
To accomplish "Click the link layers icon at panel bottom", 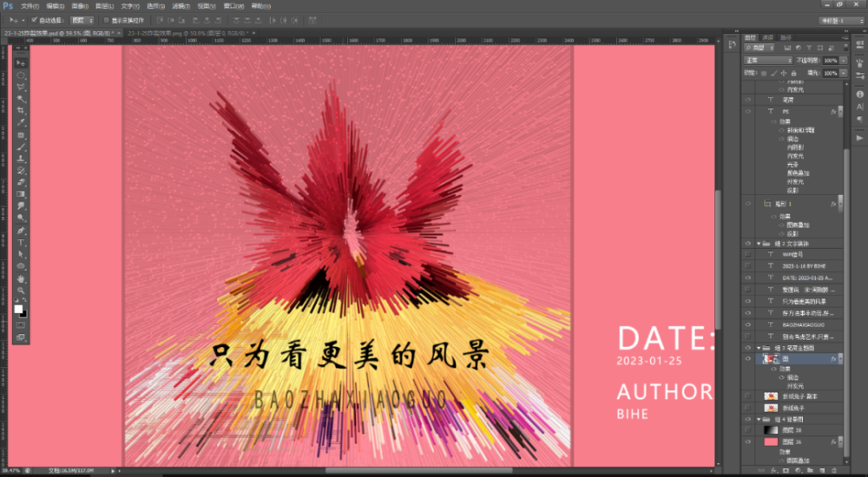I will [761, 471].
